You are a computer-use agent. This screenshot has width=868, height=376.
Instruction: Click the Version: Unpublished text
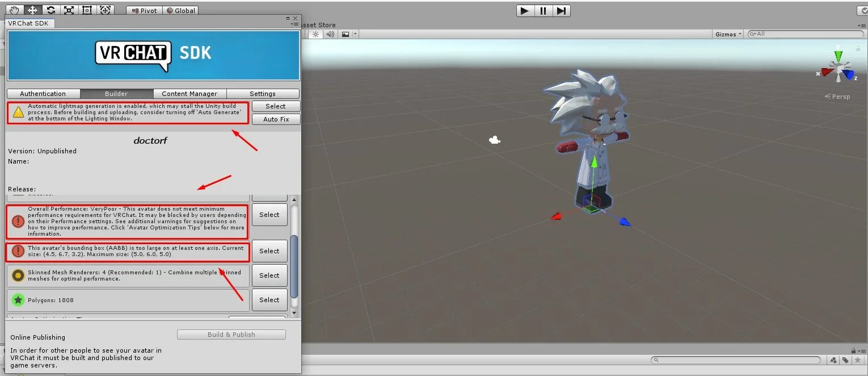click(x=42, y=151)
